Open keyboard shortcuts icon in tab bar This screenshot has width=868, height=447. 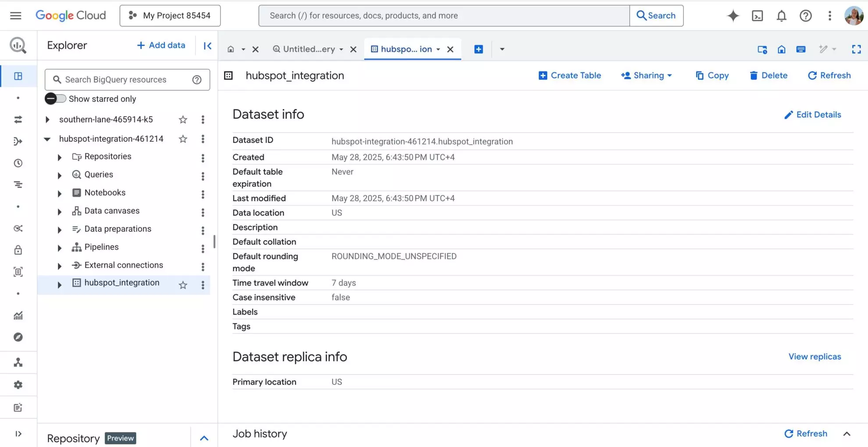click(801, 49)
